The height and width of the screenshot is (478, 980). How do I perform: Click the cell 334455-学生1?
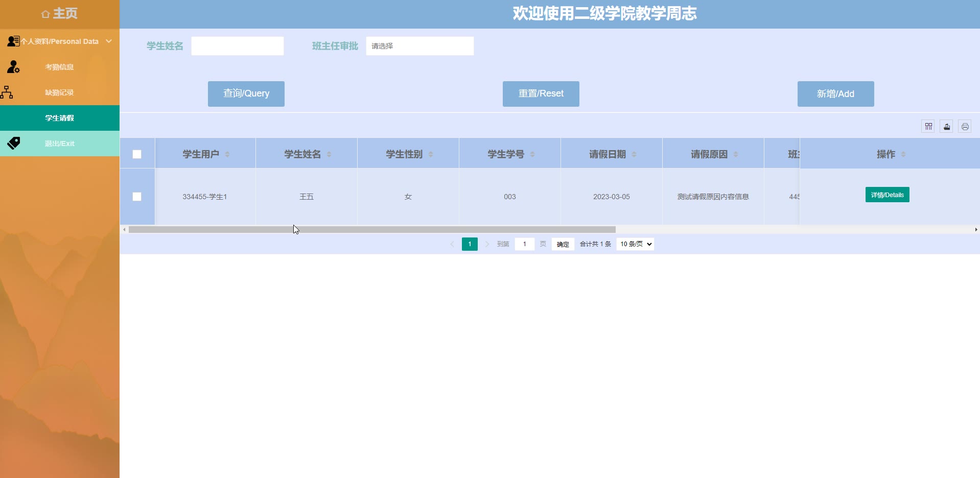pos(205,197)
